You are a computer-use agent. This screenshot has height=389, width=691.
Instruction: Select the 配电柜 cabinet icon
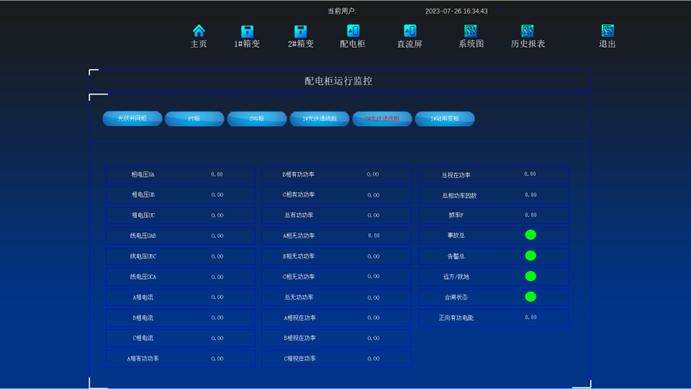click(353, 30)
